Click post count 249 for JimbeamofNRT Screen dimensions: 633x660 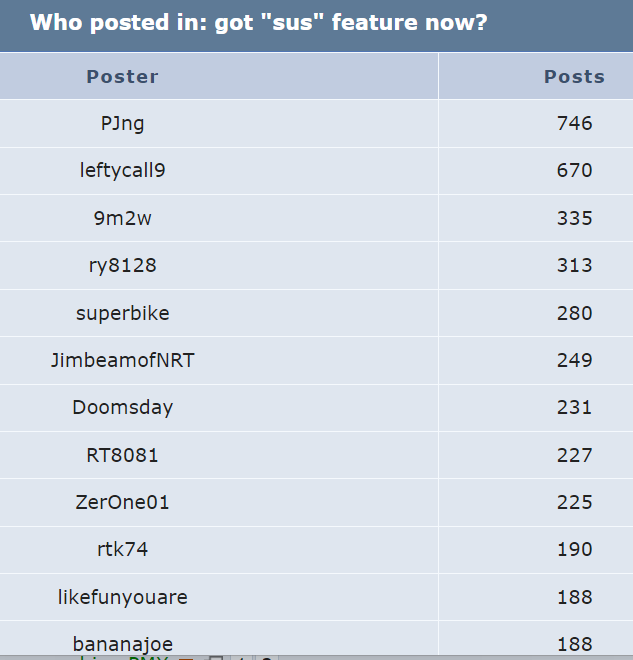click(x=574, y=360)
